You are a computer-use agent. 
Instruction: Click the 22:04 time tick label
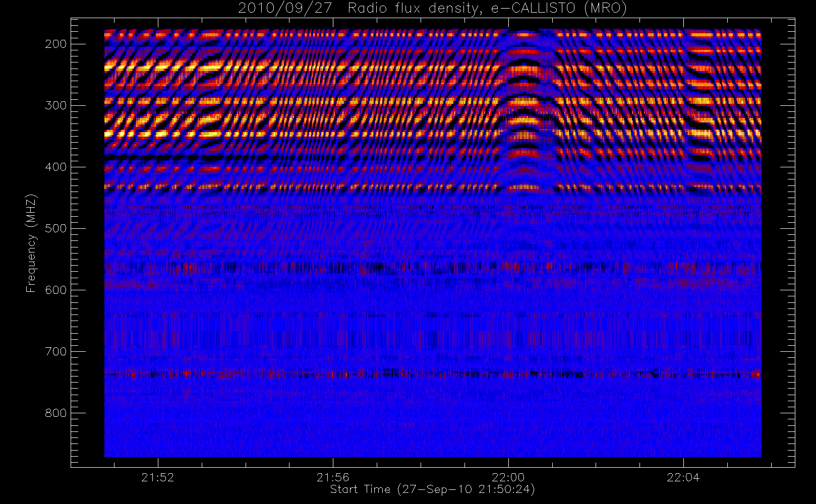point(683,477)
